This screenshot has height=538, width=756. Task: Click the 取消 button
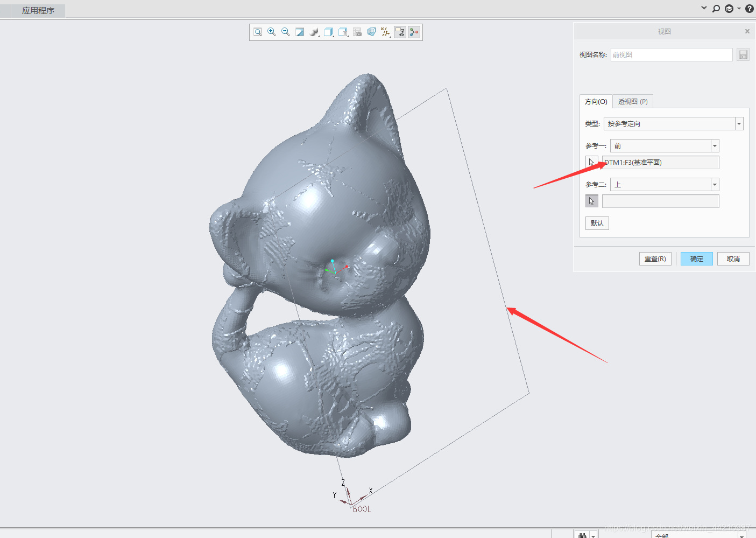[x=733, y=259]
